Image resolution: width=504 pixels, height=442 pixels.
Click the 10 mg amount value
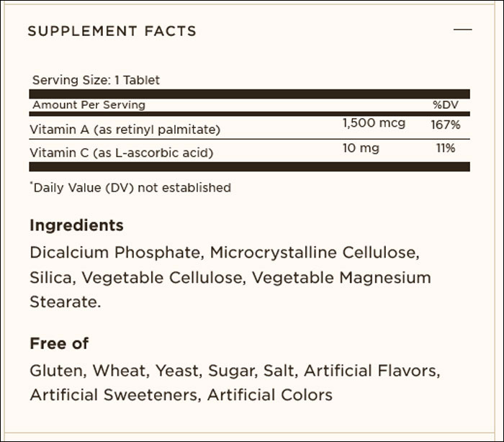point(361,148)
